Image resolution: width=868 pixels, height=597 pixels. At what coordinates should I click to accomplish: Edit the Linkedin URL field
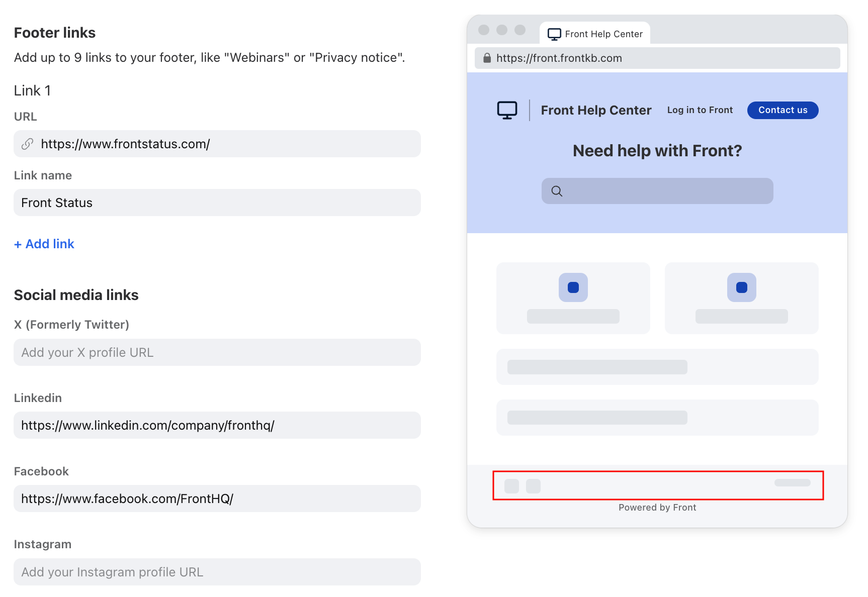[217, 425]
